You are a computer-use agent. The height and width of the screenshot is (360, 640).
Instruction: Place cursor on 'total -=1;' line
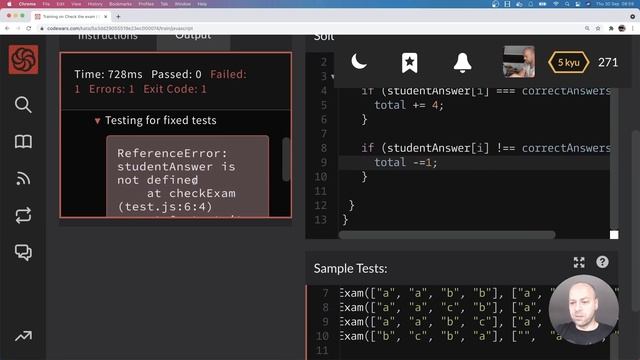click(405, 162)
